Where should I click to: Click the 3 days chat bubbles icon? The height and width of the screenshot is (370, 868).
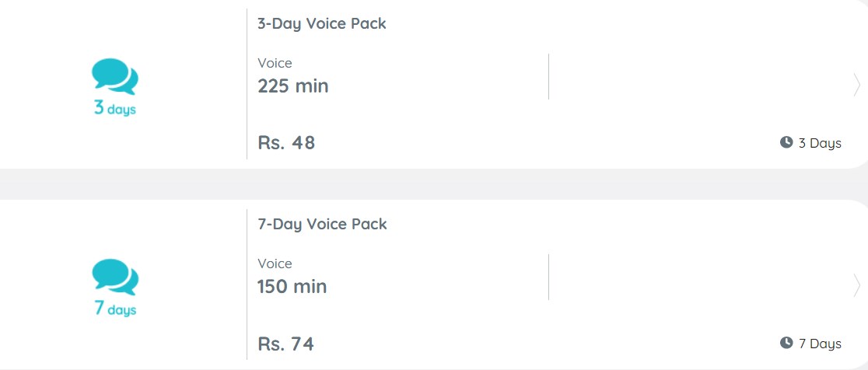coord(114,76)
